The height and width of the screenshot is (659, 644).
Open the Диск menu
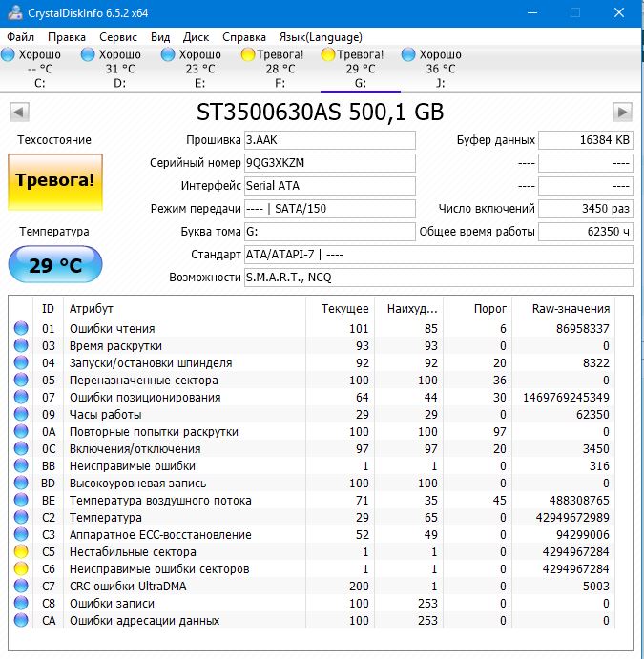(196, 37)
